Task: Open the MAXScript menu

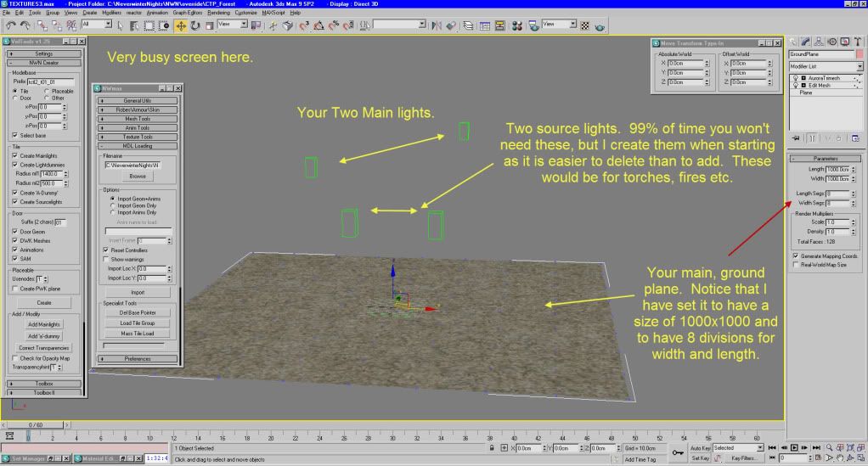Action: pos(273,12)
